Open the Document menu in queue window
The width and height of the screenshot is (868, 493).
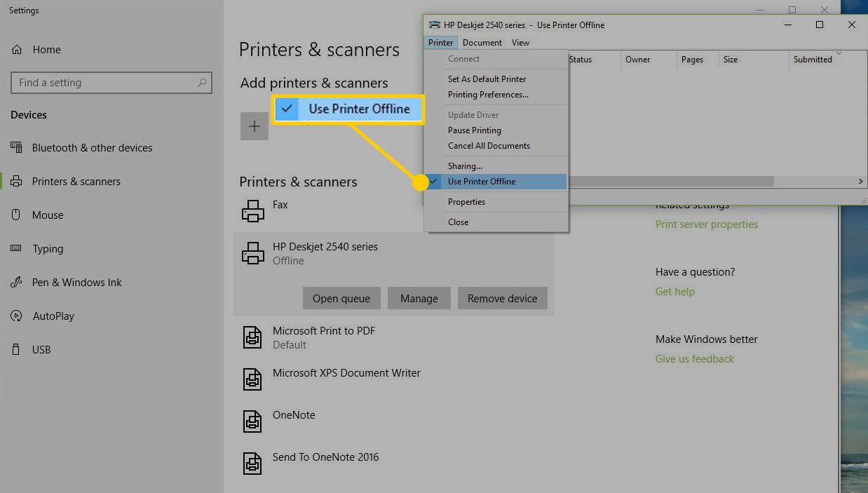click(482, 43)
